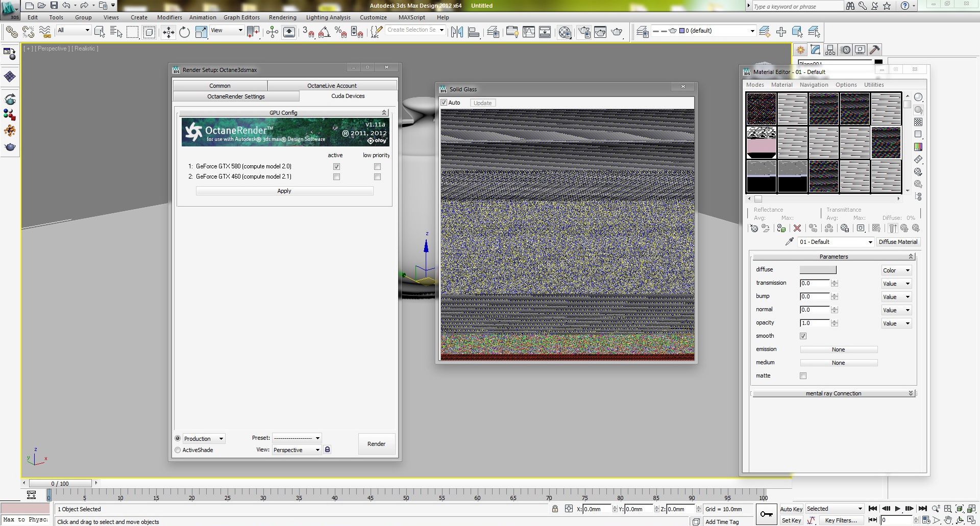Click Apply in the GPU Config panel

(284, 191)
